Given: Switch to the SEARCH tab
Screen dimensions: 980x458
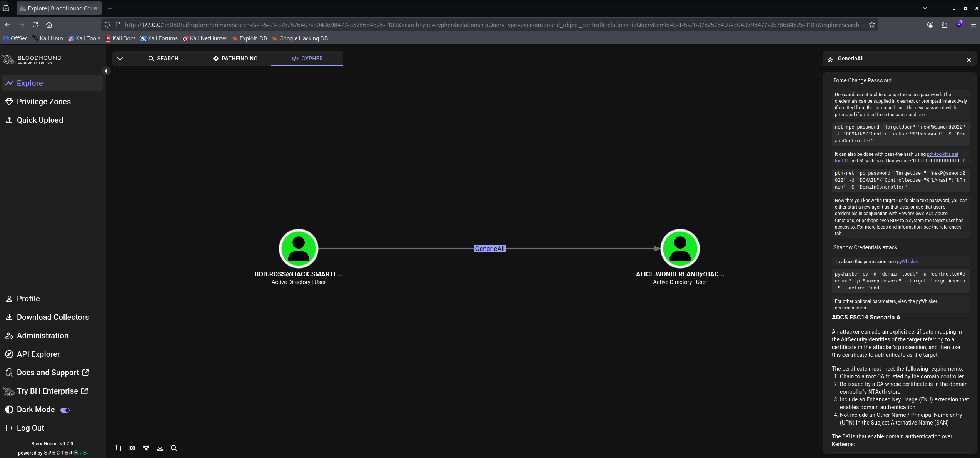Looking at the screenshot, I should (164, 59).
